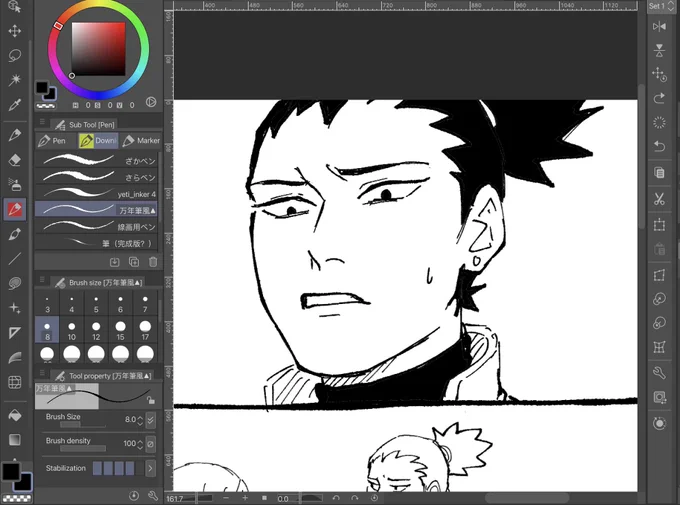Select the transparent color swatch below wheel
The height and width of the screenshot is (505, 680).
[x=46, y=105]
